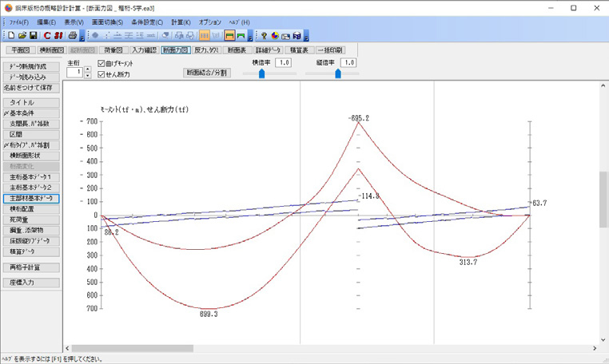Open the 主部材基本データ sidebar item
Viewport: 609px width, 364px height.
[31, 198]
